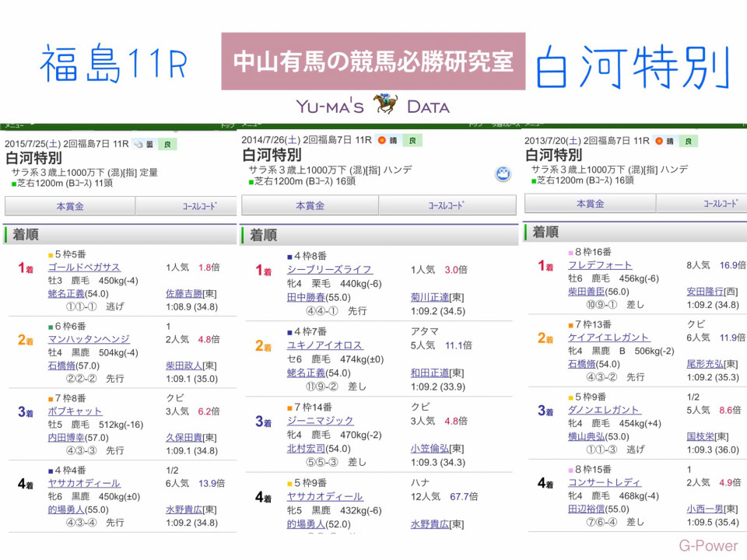Open trainer link 菊川正達
747x560 pixels.
tap(430, 298)
